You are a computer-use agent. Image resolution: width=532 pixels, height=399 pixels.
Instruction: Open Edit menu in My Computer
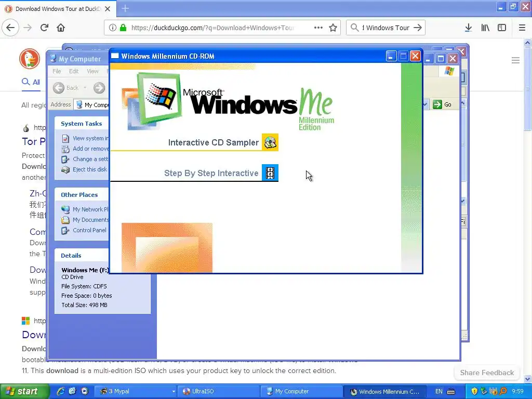74,71
